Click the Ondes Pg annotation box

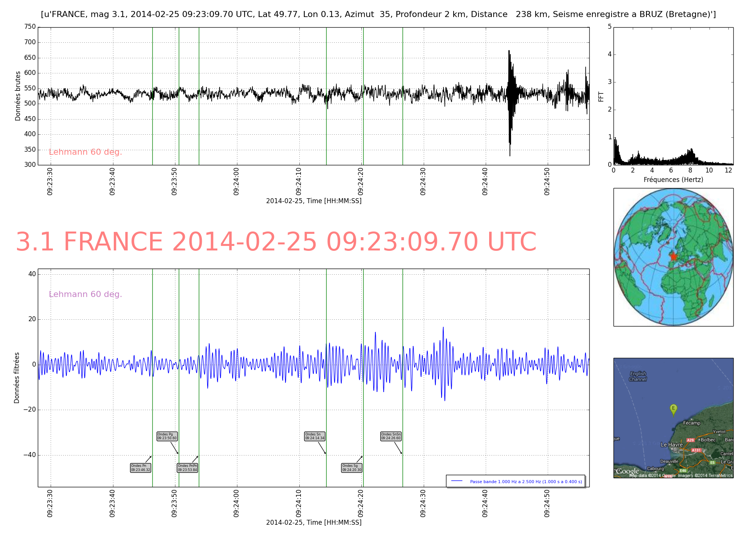(167, 436)
